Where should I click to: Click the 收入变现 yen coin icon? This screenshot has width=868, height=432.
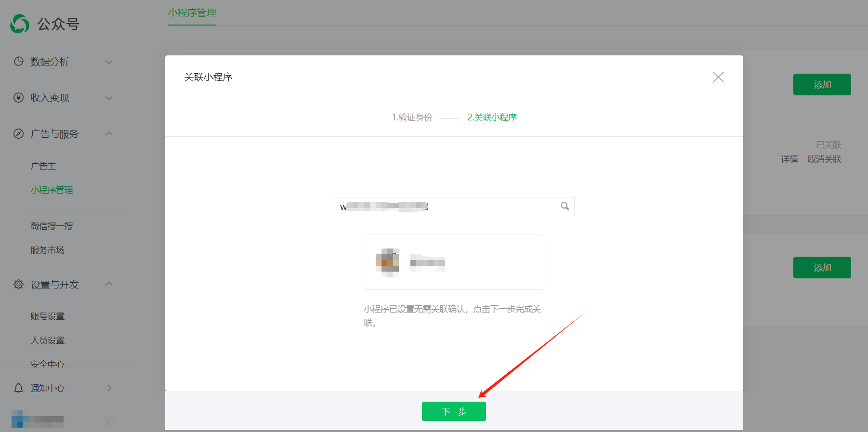click(19, 98)
